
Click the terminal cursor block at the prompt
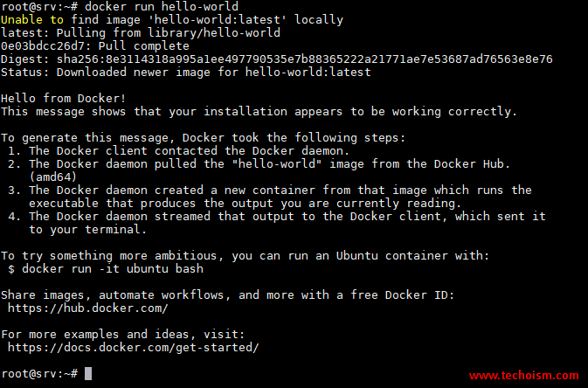pos(88,374)
